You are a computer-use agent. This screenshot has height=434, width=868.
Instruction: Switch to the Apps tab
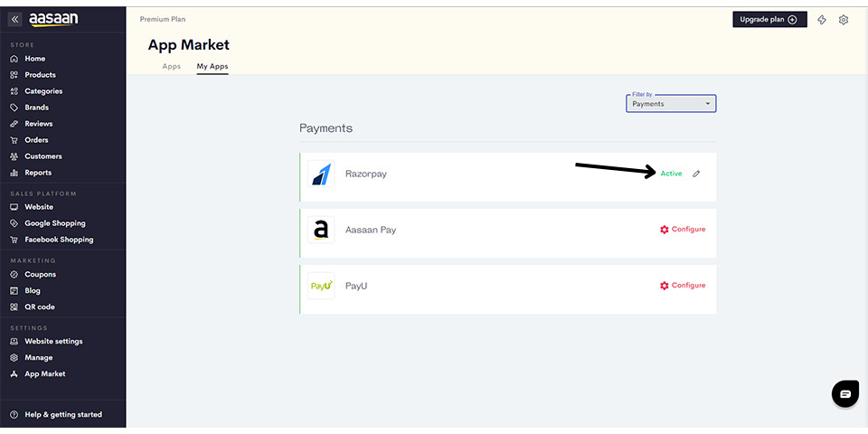(x=171, y=67)
